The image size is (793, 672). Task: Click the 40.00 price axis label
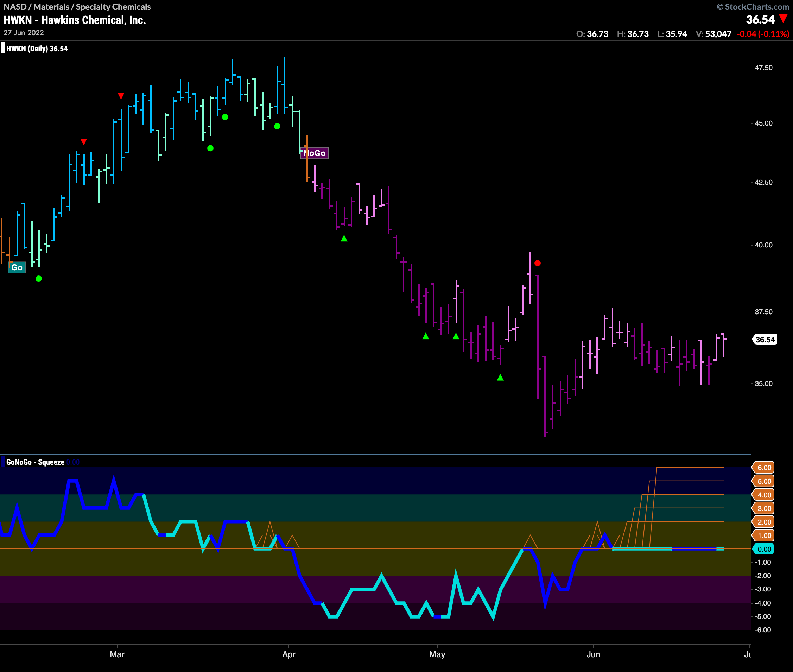click(x=764, y=245)
